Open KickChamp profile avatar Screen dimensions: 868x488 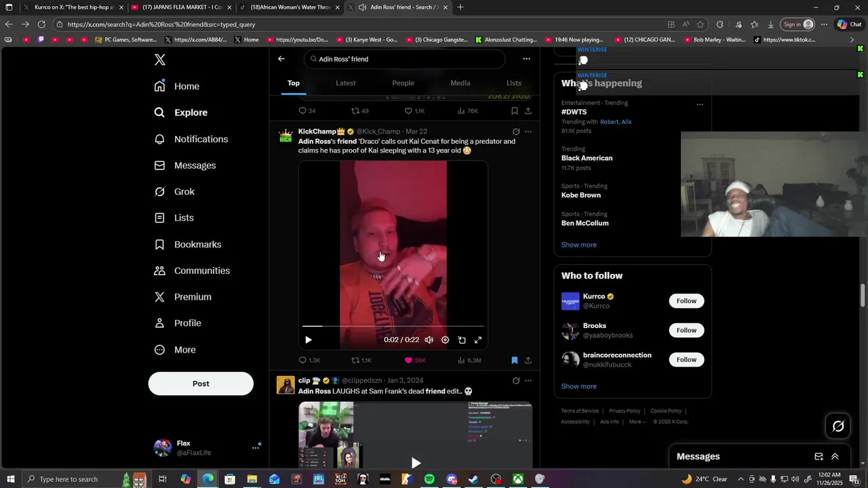(285, 136)
